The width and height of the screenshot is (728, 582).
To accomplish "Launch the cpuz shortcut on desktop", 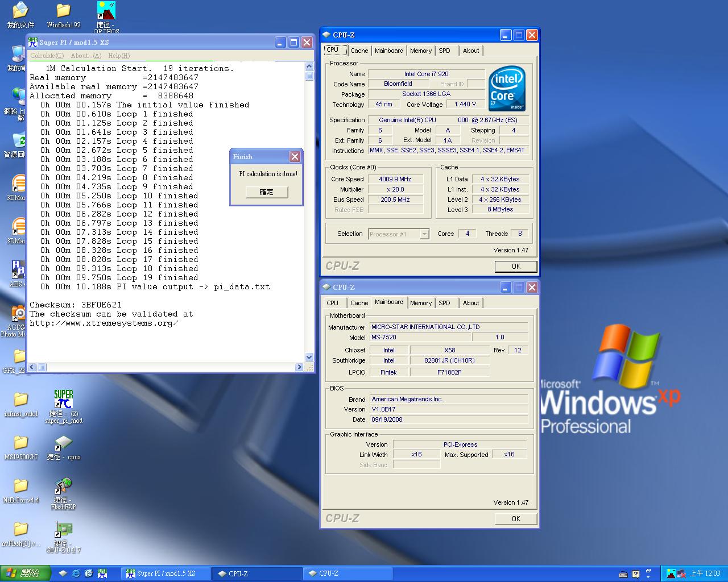I will click(64, 447).
